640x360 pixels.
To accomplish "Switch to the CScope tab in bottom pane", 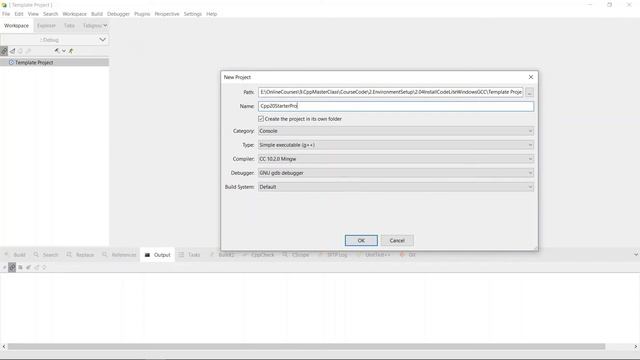I will pos(296,255).
